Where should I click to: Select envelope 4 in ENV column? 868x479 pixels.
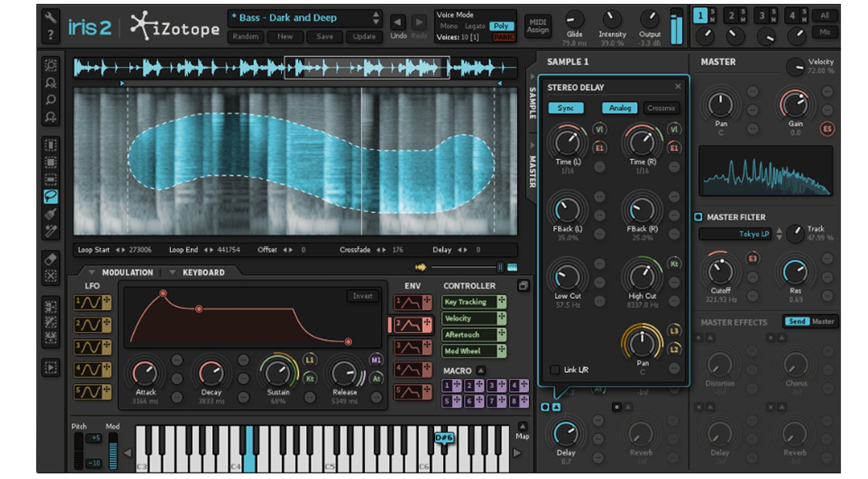[x=409, y=370]
